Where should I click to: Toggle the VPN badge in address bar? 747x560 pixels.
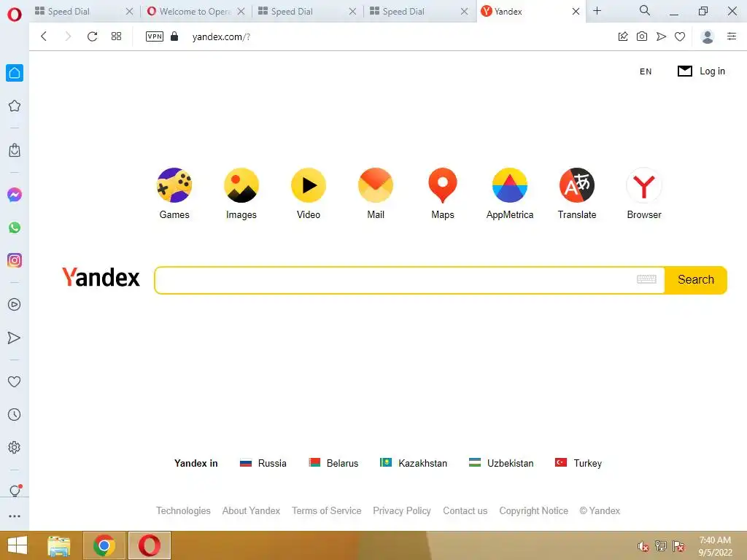(155, 36)
